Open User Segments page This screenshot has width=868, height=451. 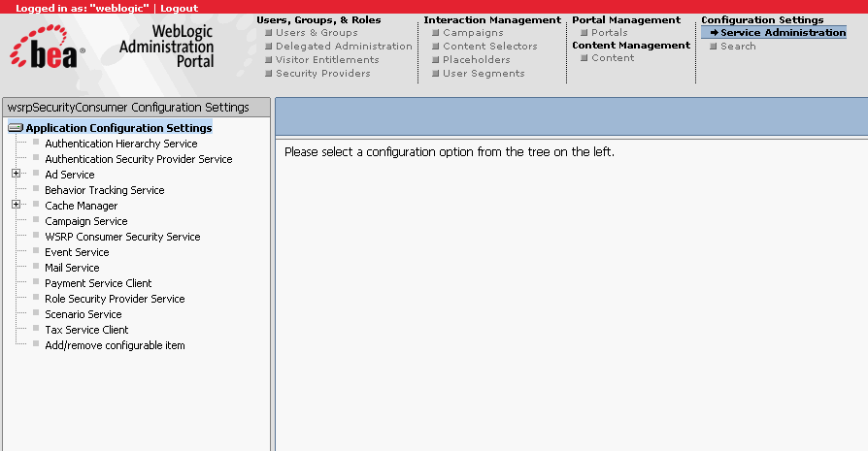pos(484,74)
